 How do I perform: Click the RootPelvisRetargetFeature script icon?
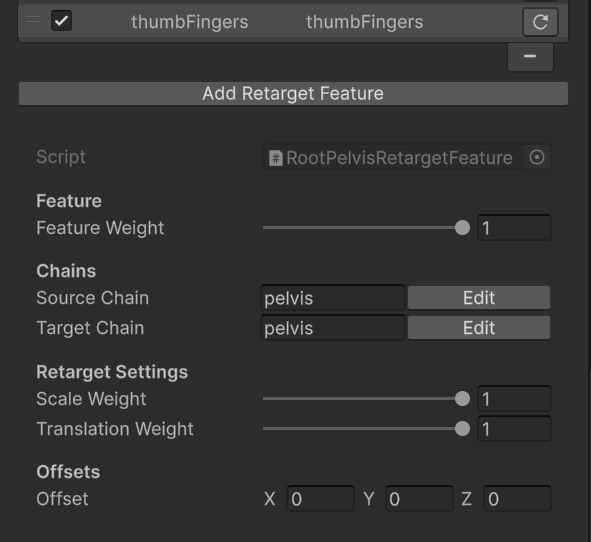276,158
